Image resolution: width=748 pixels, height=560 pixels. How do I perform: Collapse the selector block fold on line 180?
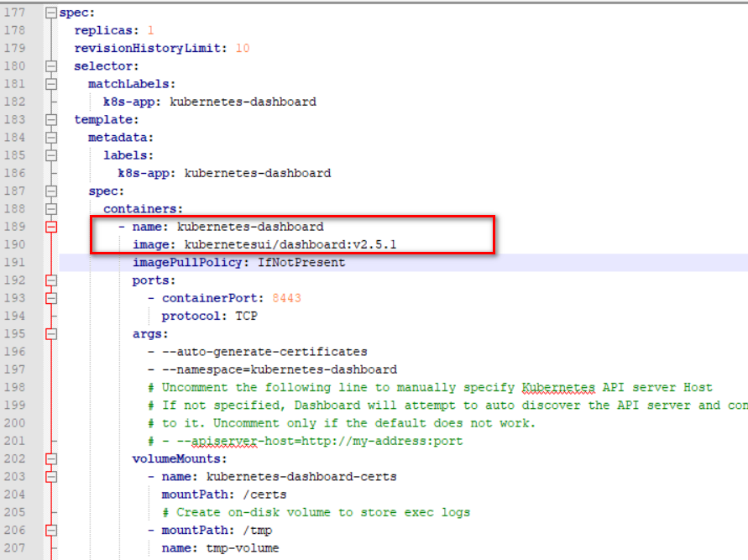[x=51, y=66]
